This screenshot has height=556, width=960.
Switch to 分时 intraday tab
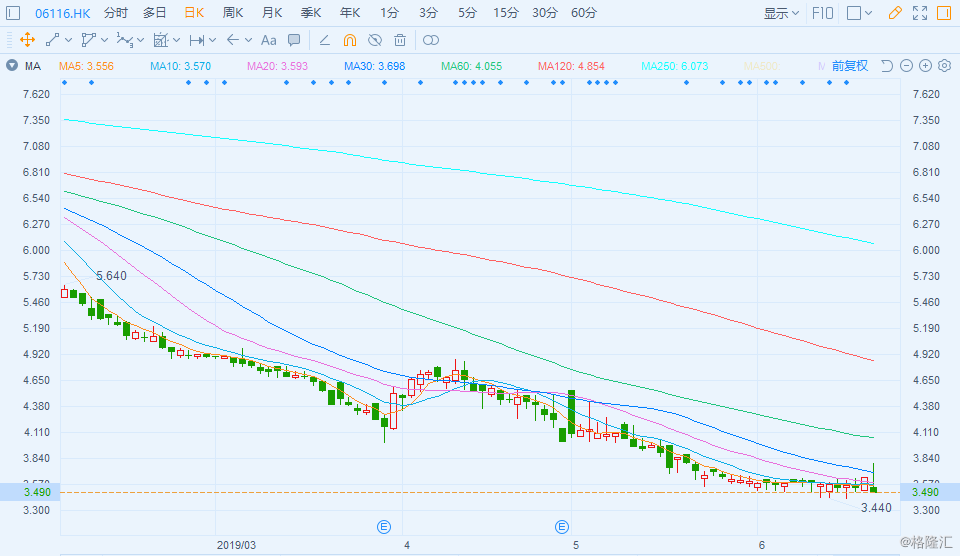pos(116,13)
